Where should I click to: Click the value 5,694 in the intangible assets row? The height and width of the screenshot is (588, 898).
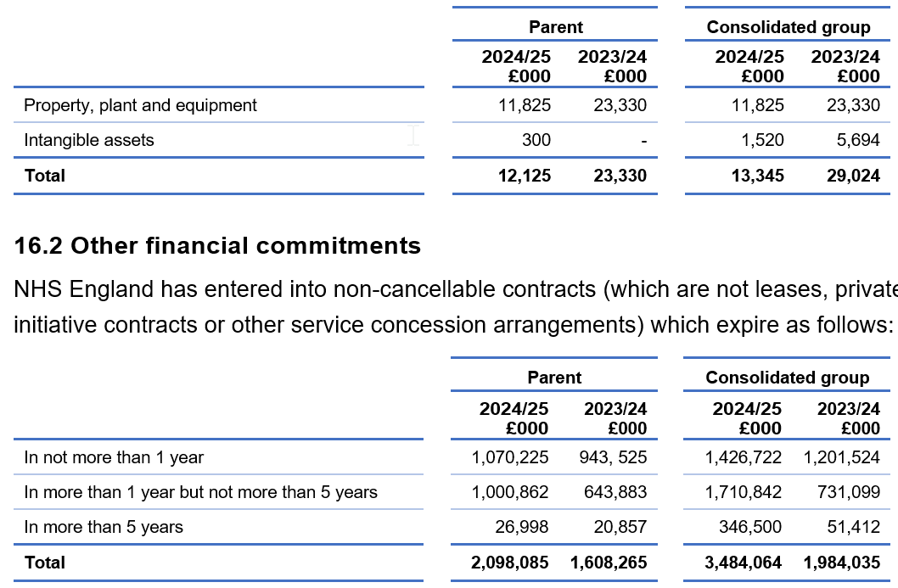point(858,140)
